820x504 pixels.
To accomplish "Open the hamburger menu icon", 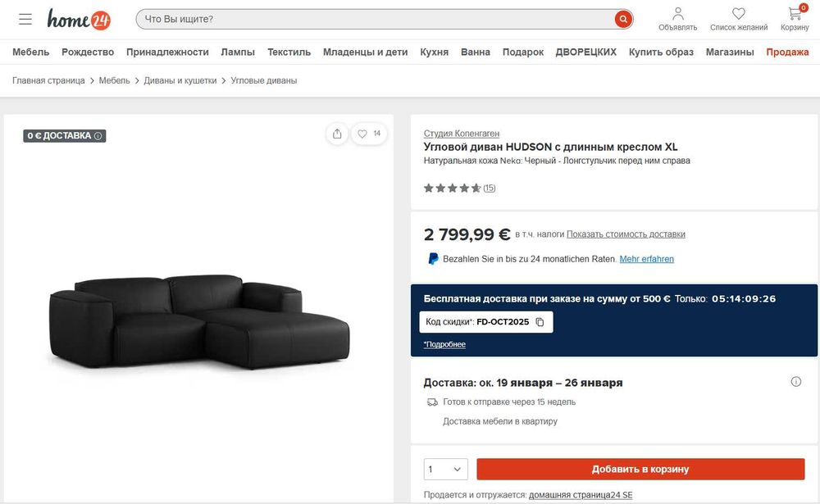I will [x=25, y=19].
